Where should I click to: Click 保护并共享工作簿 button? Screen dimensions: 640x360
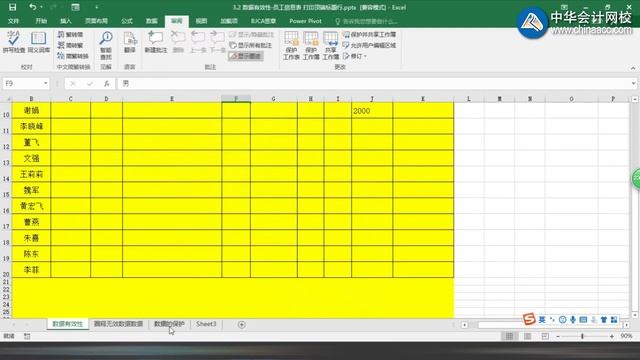coord(369,35)
